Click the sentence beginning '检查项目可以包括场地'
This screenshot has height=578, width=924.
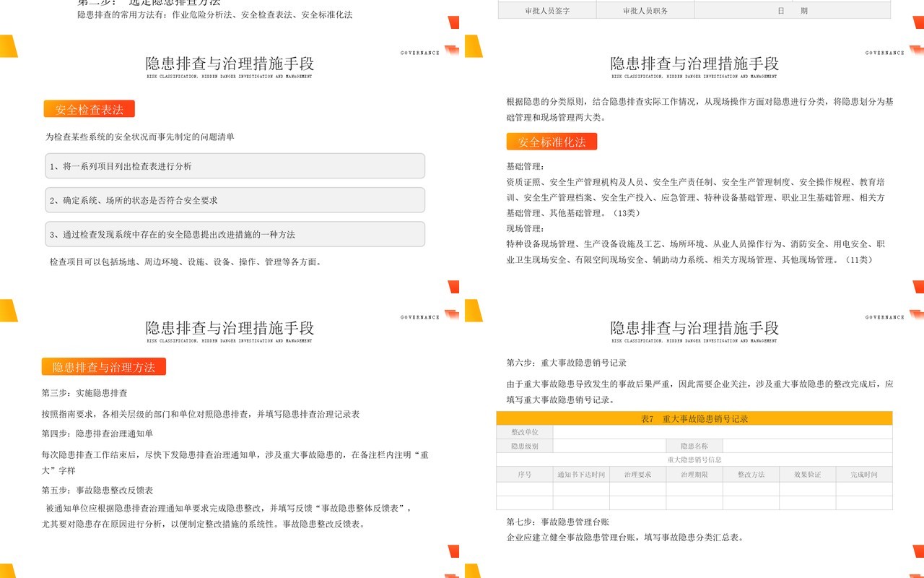click(x=186, y=262)
